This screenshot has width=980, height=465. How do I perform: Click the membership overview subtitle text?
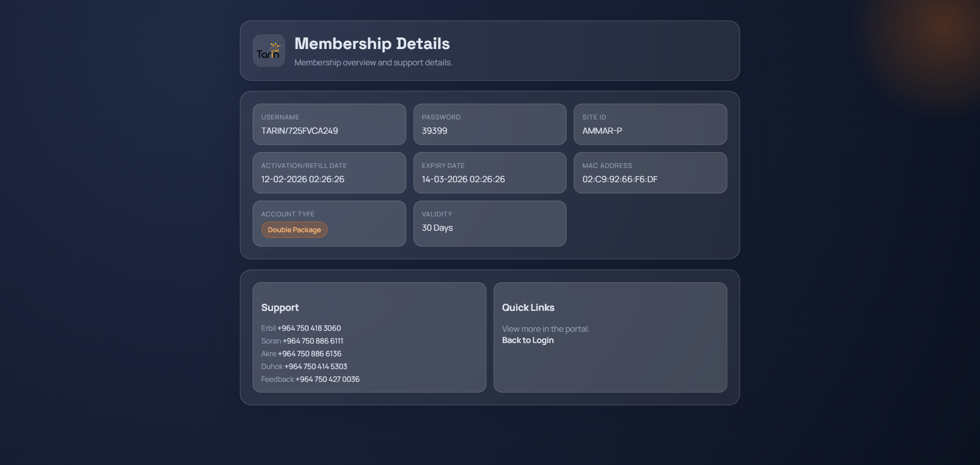[x=373, y=62]
